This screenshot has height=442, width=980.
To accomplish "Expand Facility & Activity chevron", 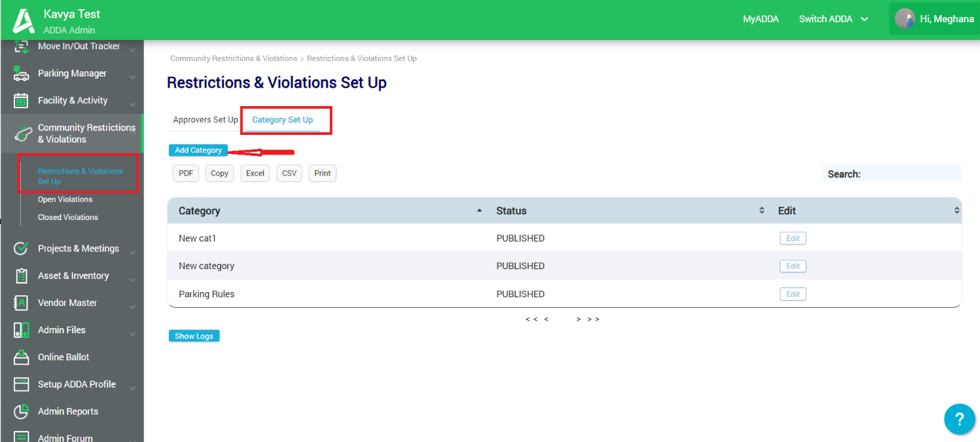I will [132, 104].
